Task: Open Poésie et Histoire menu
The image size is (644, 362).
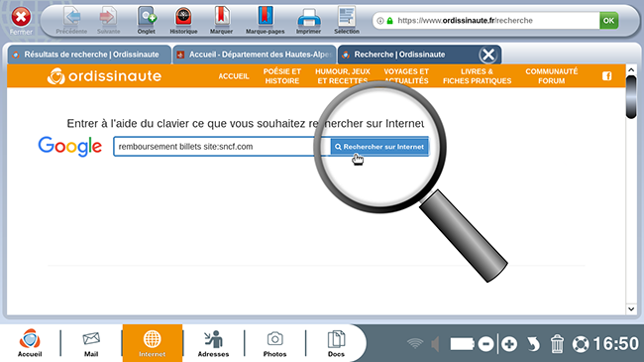Action: 282,76
